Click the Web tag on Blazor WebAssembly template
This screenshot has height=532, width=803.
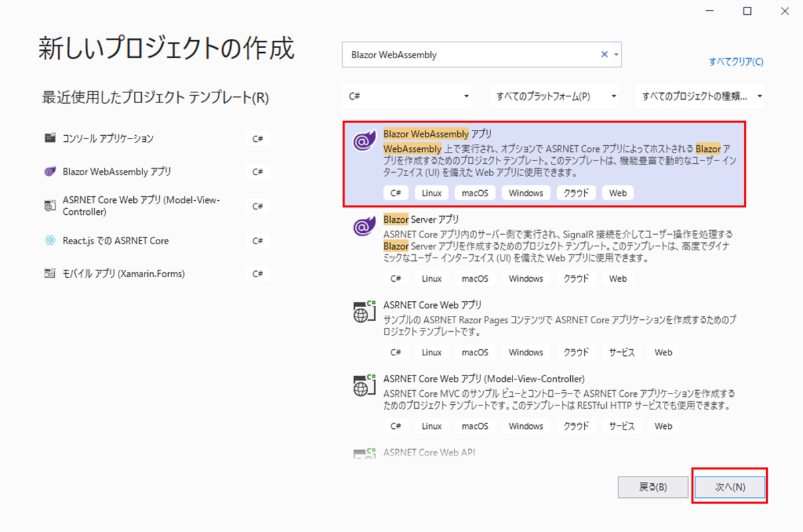tap(617, 193)
